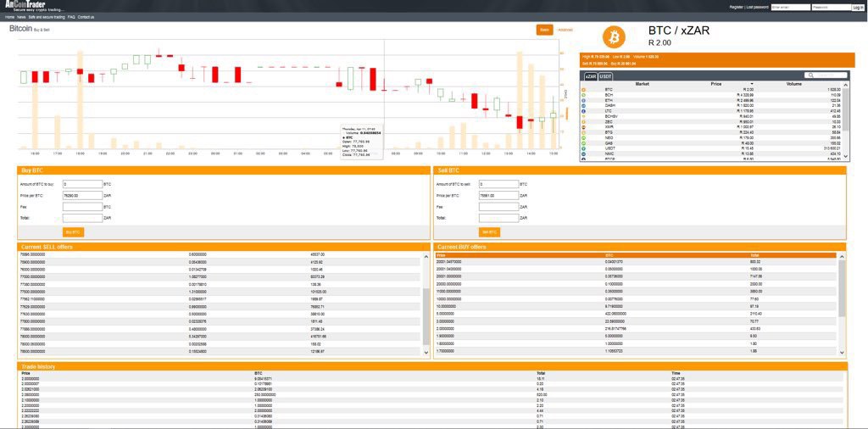
Task: Click the Current SELL offers heading
Action: (47, 247)
